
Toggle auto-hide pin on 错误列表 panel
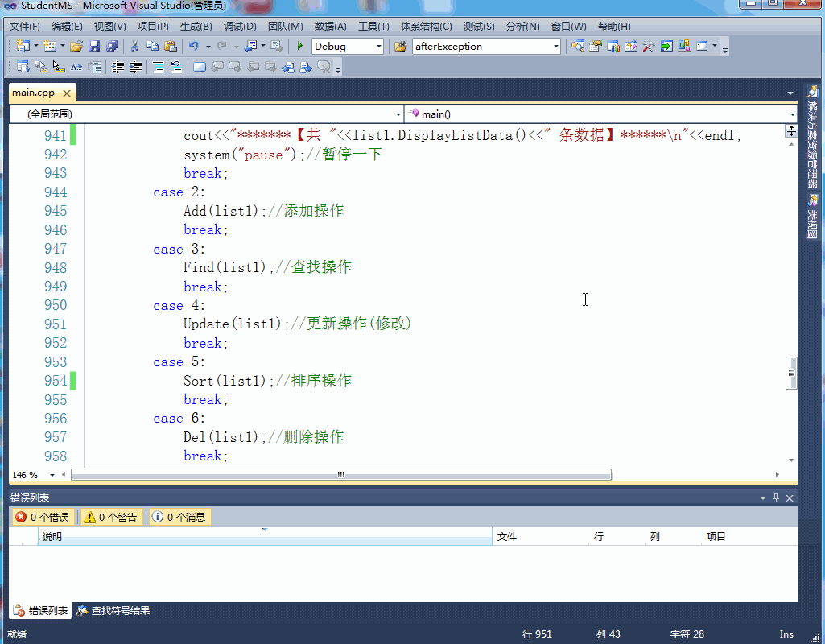[776, 497]
